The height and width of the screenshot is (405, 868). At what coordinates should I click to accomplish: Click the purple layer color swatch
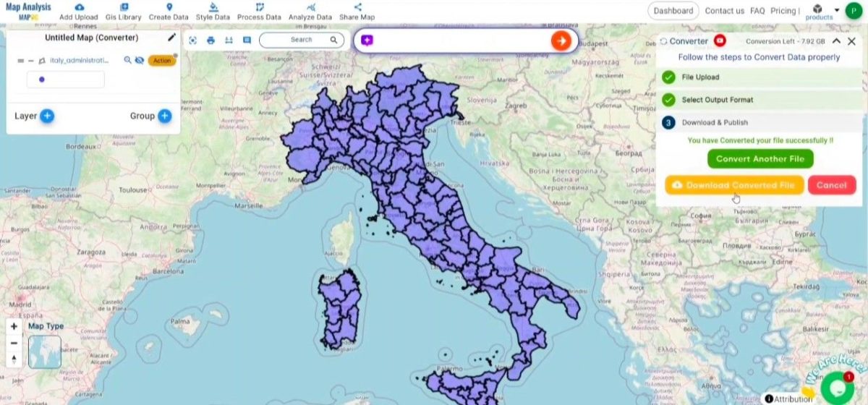point(41,80)
